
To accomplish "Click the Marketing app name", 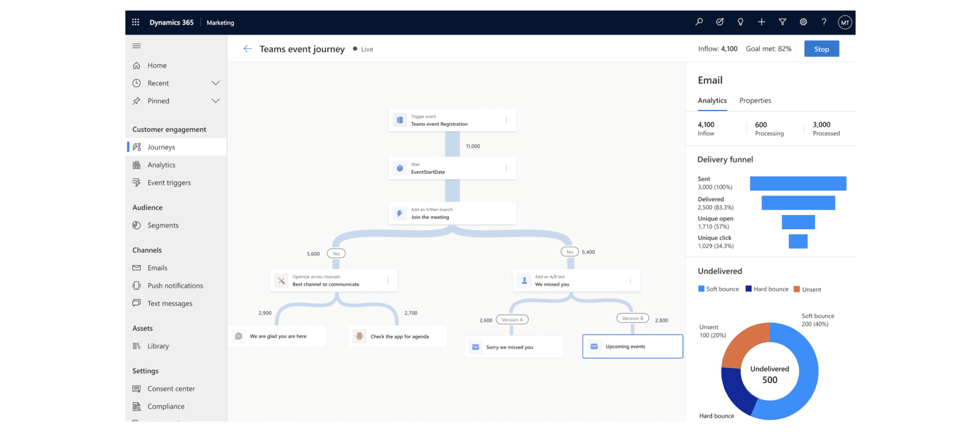I will pos(220,22).
